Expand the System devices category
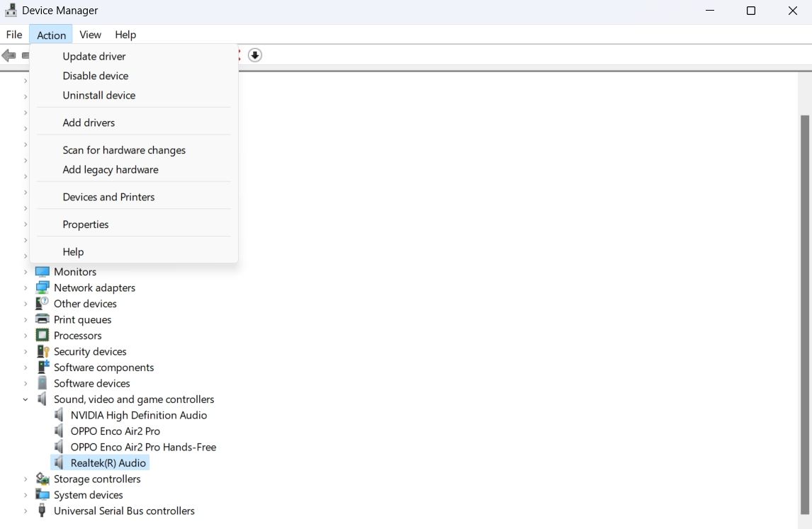Image resolution: width=812 pixels, height=529 pixels. (26, 495)
